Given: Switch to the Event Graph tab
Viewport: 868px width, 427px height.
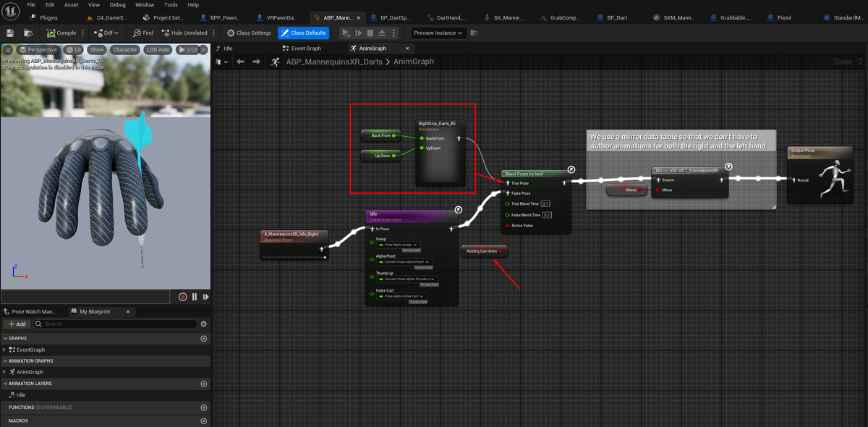Looking at the screenshot, I should tap(305, 48).
